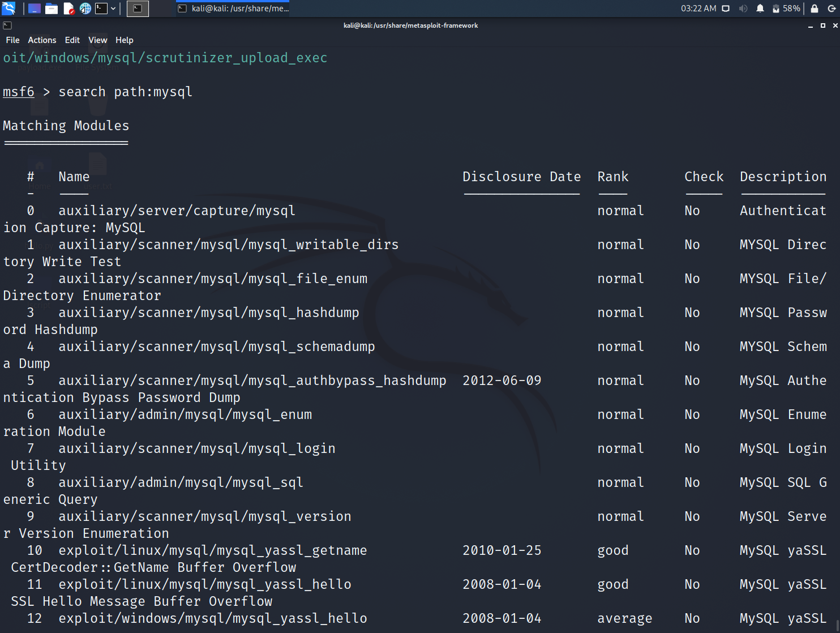Image resolution: width=840 pixels, height=633 pixels.
Task: Open the File menu
Action: [x=12, y=40]
